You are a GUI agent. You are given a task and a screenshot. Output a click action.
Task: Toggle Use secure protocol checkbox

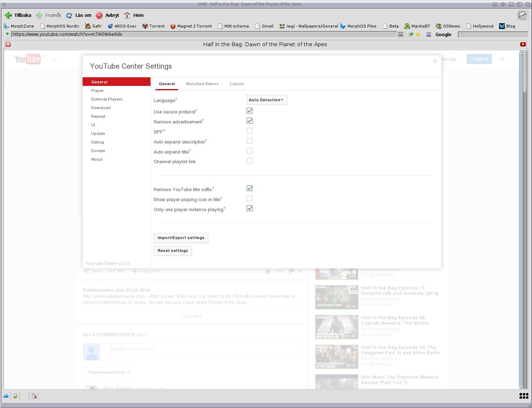coord(250,111)
